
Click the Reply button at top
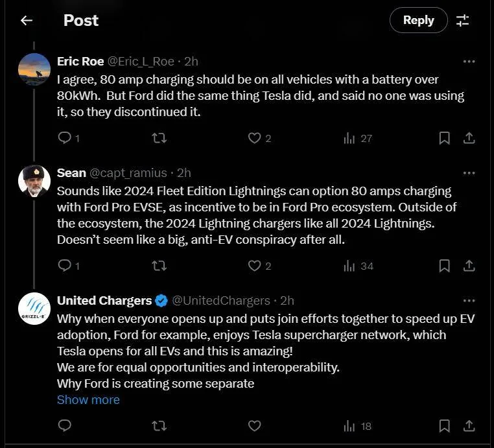[x=418, y=21]
